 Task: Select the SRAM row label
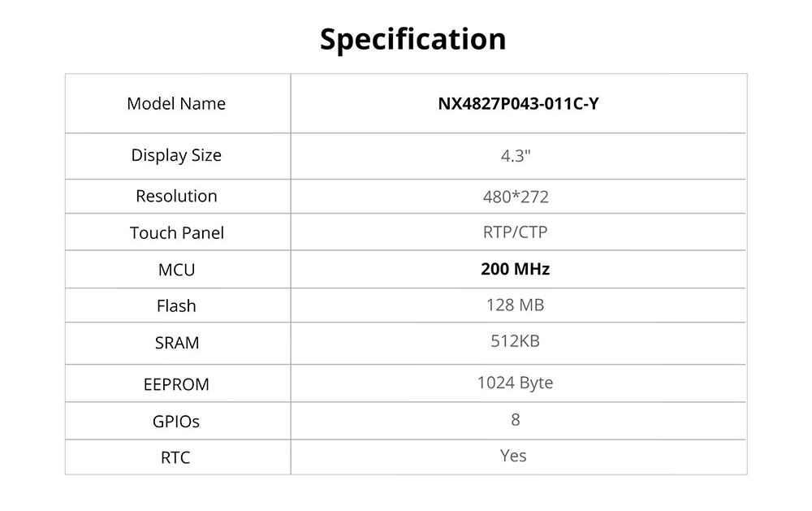[x=176, y=343]
